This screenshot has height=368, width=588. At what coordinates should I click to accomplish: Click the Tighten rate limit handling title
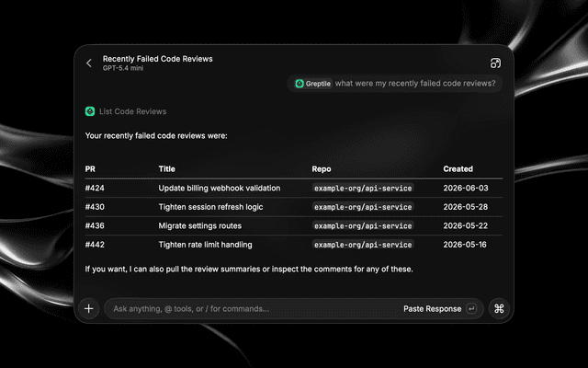(205, 245)
